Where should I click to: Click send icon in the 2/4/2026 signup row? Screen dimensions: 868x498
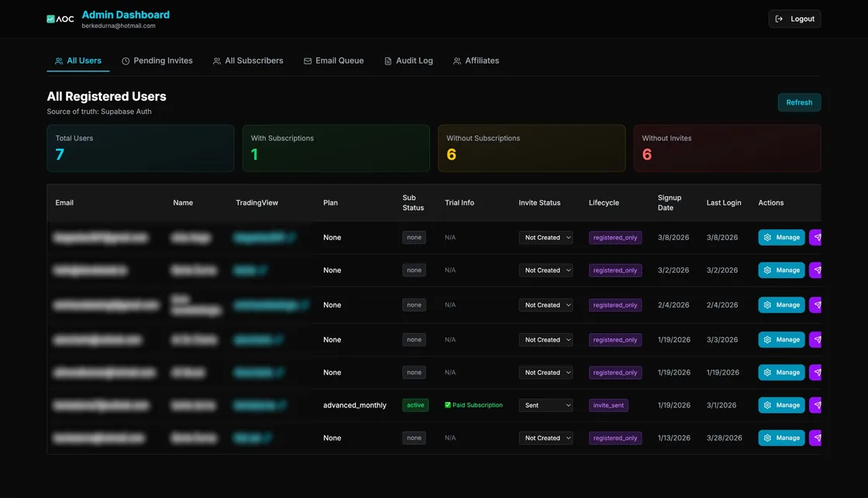pyautogui.click(x=815, y=305)
